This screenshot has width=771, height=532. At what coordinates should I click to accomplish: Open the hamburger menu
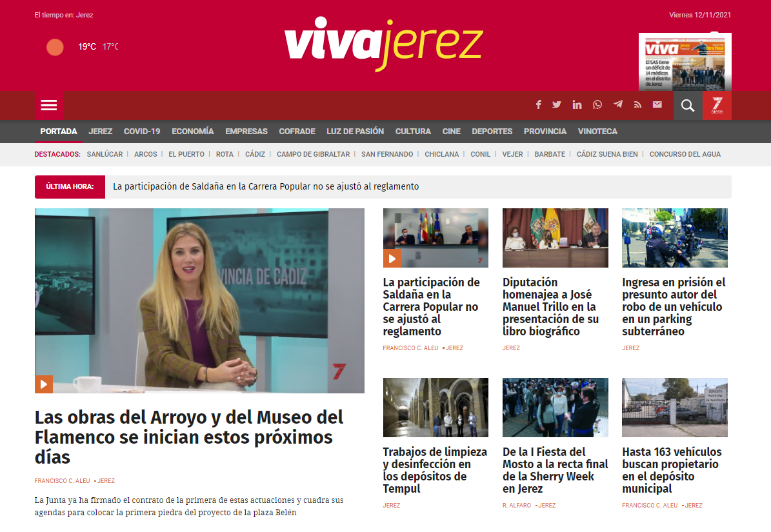pyautogui.click(x=48, y=105)
